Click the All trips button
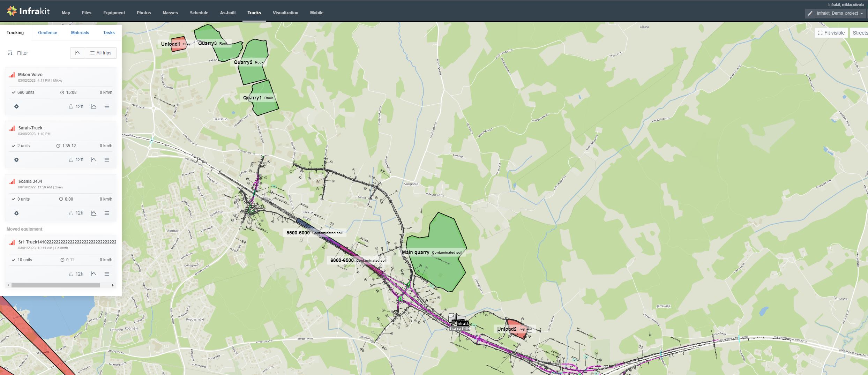Image resolution: width=868 pixels, height=375 pixels. coord(100,53)
